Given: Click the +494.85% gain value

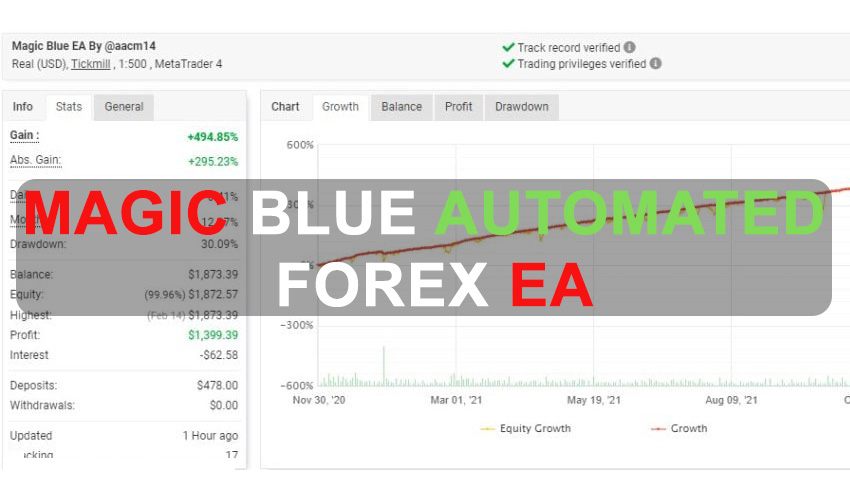Looking at the screenshot, I should pos(212,137).
